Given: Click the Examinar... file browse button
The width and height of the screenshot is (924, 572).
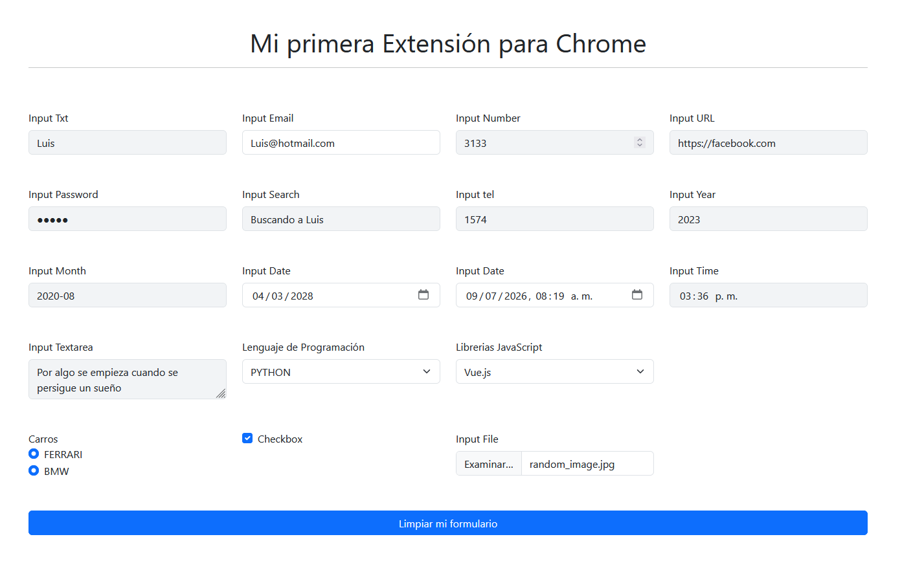Looking at the screenshot, I should coord(489,463).
